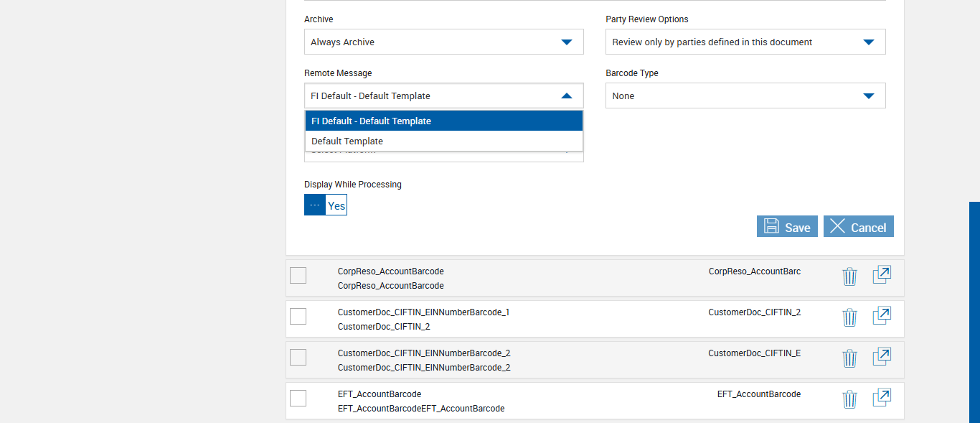Open CorpReso_AccountBarcode in a new window
The image size is (980, 423).
(882, 275)
